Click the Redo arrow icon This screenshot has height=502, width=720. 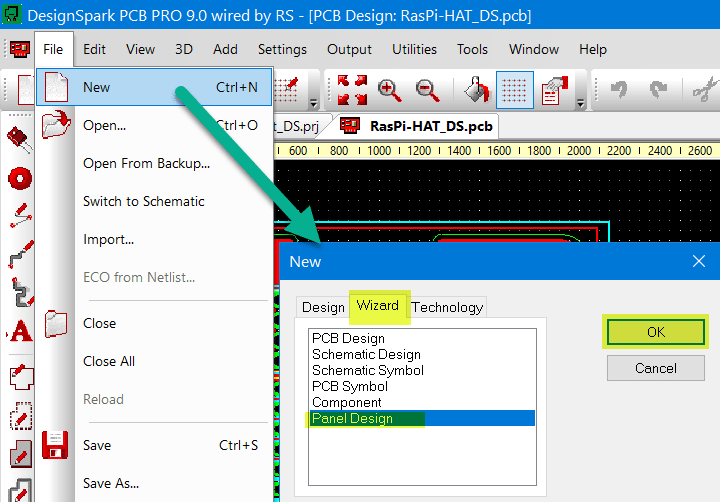[658, 89]
